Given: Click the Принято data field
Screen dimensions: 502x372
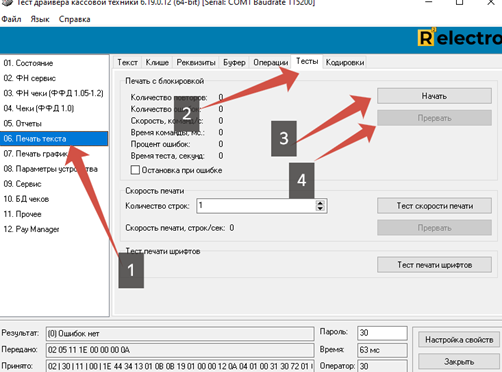Looking at the screenshot, I should (180, 366).
